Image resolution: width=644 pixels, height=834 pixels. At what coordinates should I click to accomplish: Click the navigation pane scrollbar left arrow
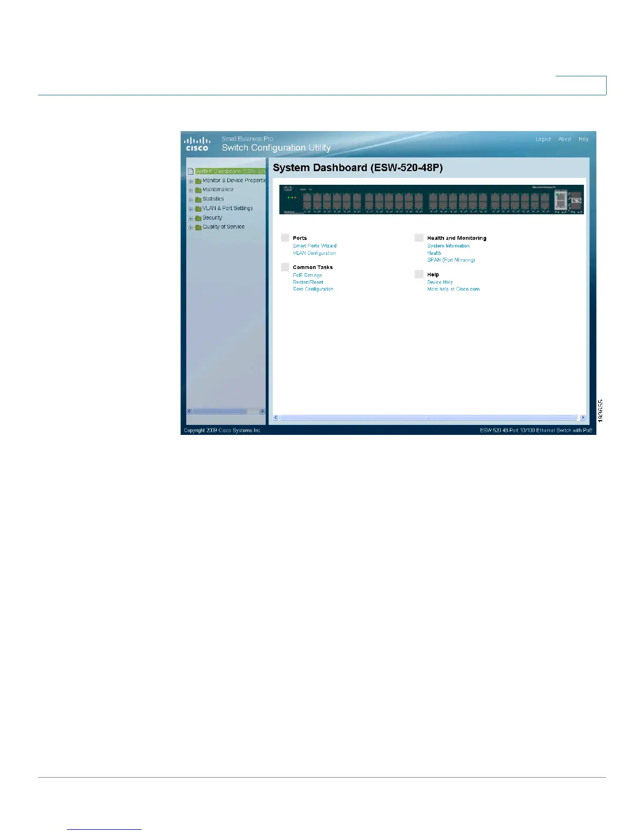(190, 411)
